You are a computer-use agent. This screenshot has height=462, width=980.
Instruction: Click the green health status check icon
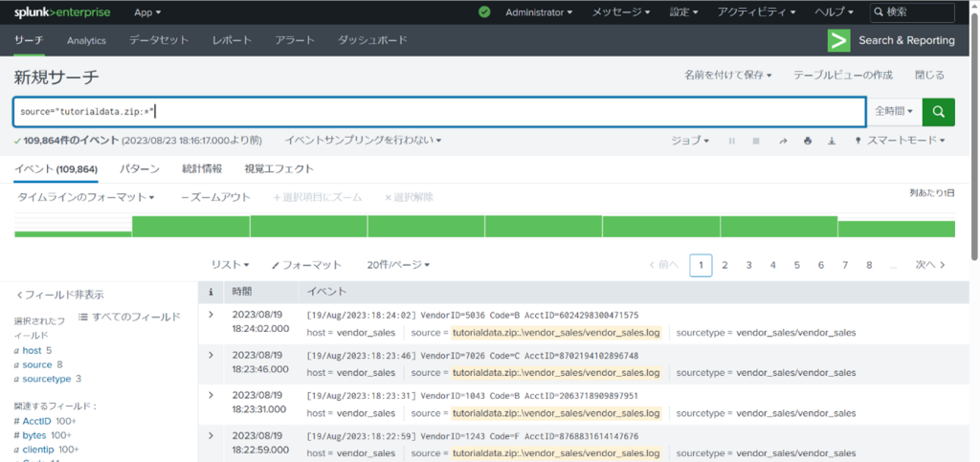click(x=484, y=12)
